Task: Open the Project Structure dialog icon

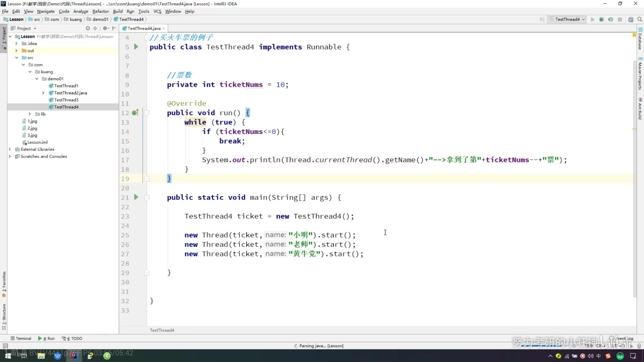Action: pos(631,19)
